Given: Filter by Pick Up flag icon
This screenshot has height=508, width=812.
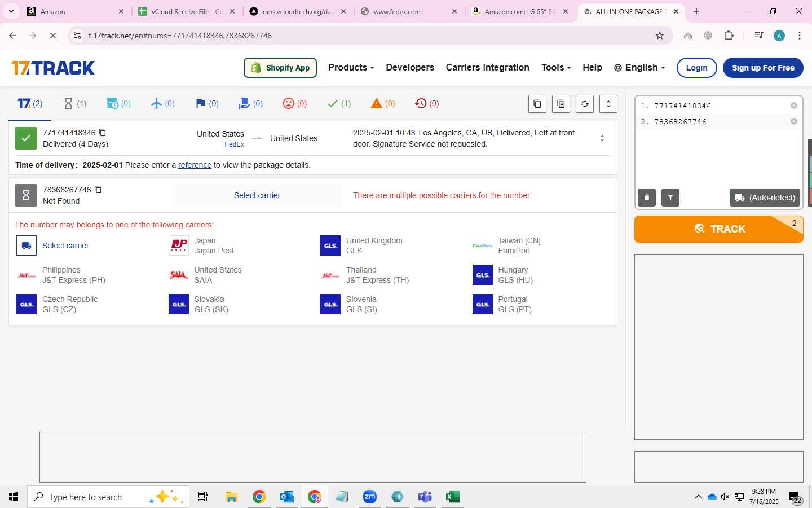Looking at the screenshot, I should pos(207,103).
